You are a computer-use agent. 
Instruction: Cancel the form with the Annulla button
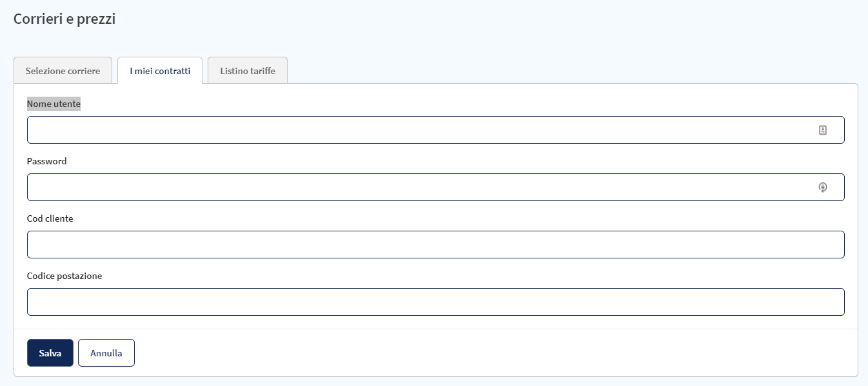point(106,353)
